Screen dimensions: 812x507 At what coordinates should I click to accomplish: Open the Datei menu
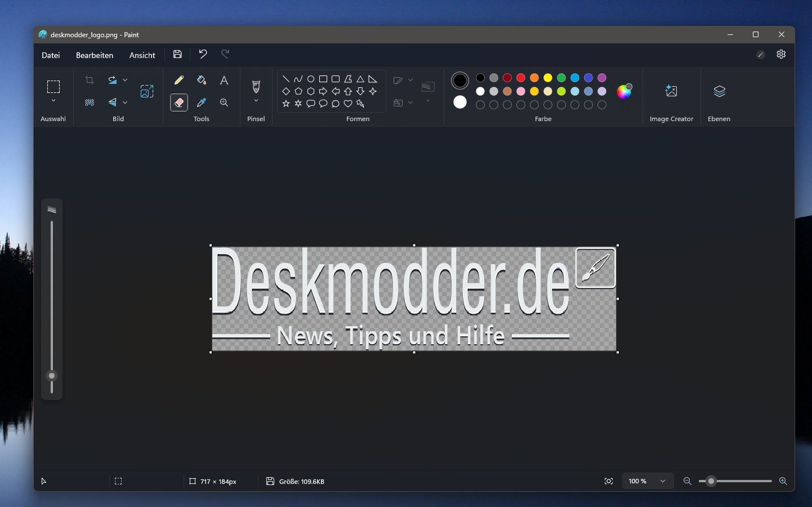click(x=51, y=55)
